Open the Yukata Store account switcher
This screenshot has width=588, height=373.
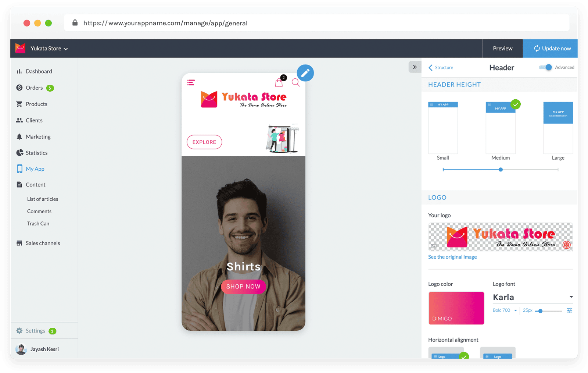[49, 48]
